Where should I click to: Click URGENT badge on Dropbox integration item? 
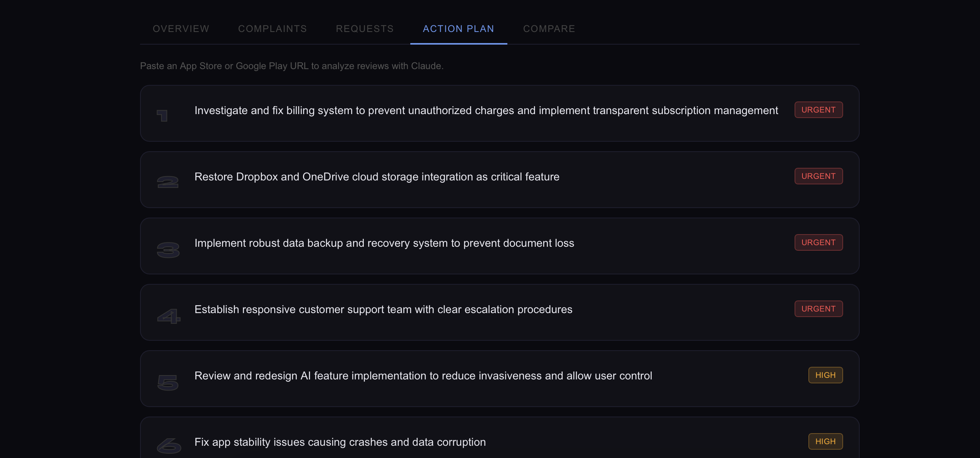tap(819, 176)
